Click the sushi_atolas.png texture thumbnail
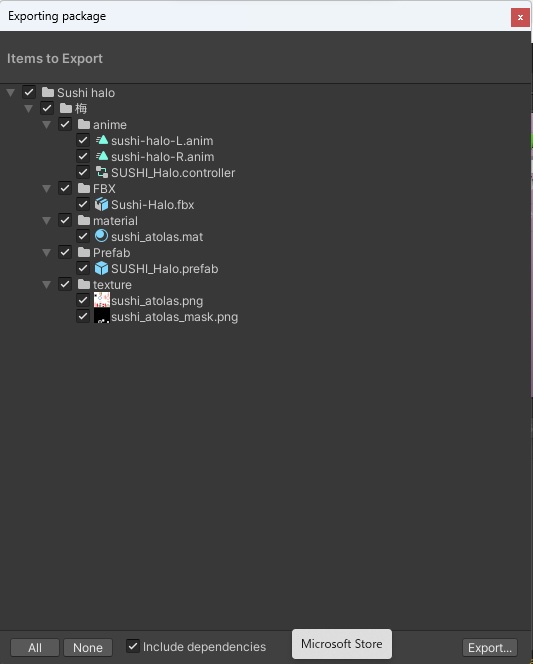This screenshot has width=533, height=664. tap(102, 300)
